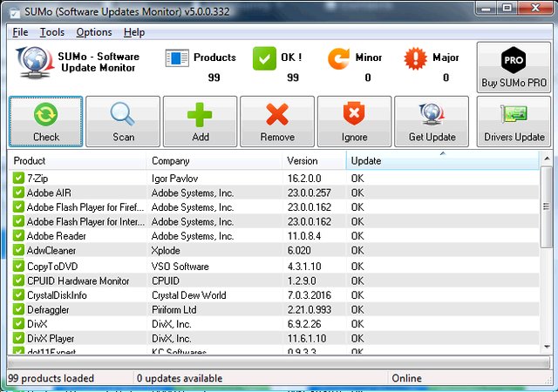Click the Check updates toolbar button
558x392 pixels.
pyautogui.click(x=46, y=121)
